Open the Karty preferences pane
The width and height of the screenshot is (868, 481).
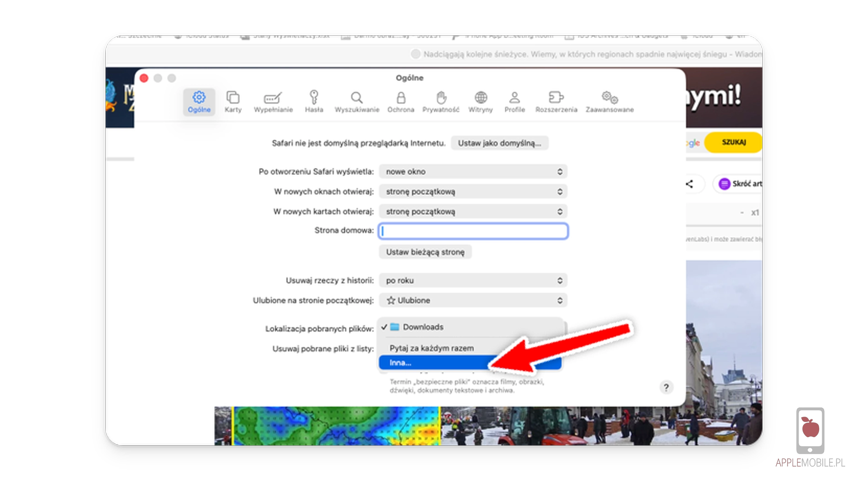(x=233, y=101)
